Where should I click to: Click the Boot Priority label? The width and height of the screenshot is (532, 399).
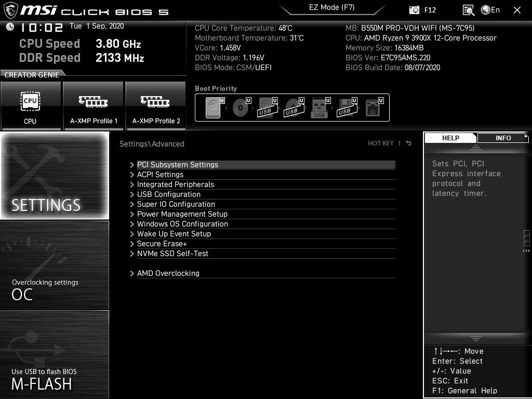[x=216, y=88]
